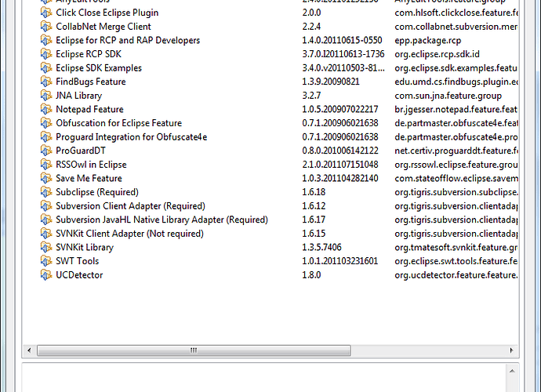Click the Subversion Client Adapter (Required) icon
541x392 pixels.
click(46, 206)
